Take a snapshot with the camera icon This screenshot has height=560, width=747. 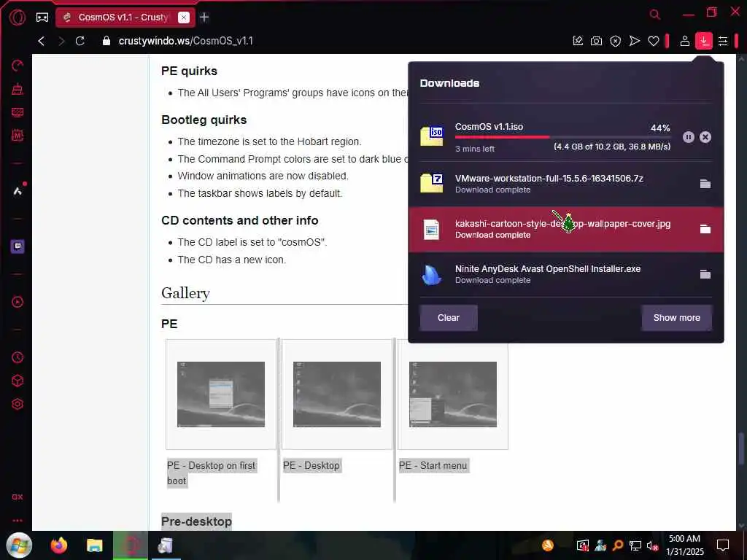596,41
